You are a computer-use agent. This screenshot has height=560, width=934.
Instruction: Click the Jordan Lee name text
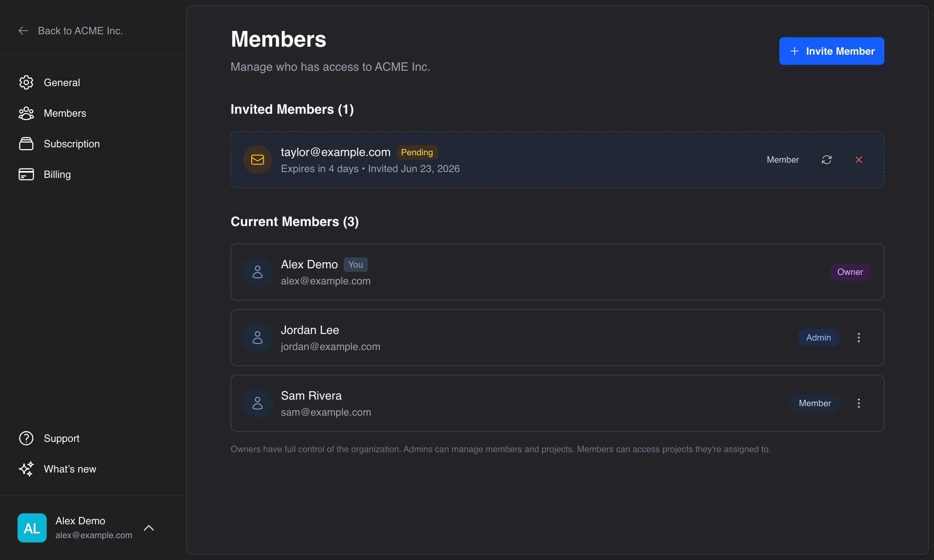310,330
